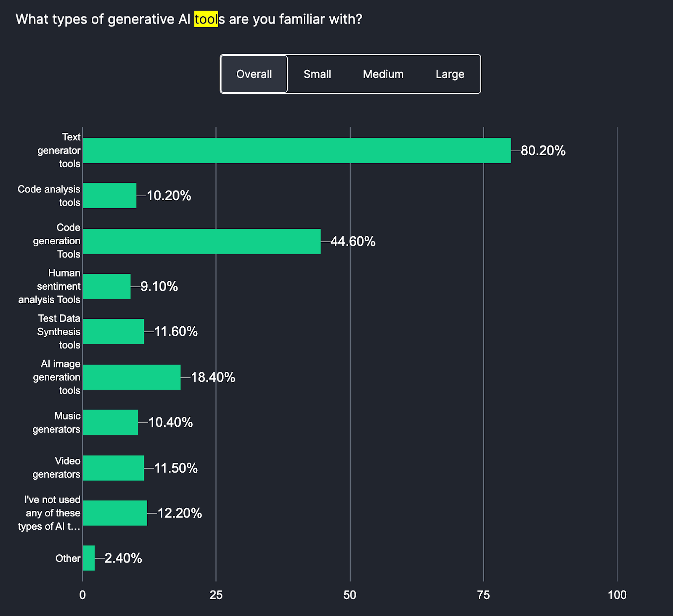This screenshot has height=616, width=673.
Task: Click the Text generator tools bar
Action: point(294,150)
